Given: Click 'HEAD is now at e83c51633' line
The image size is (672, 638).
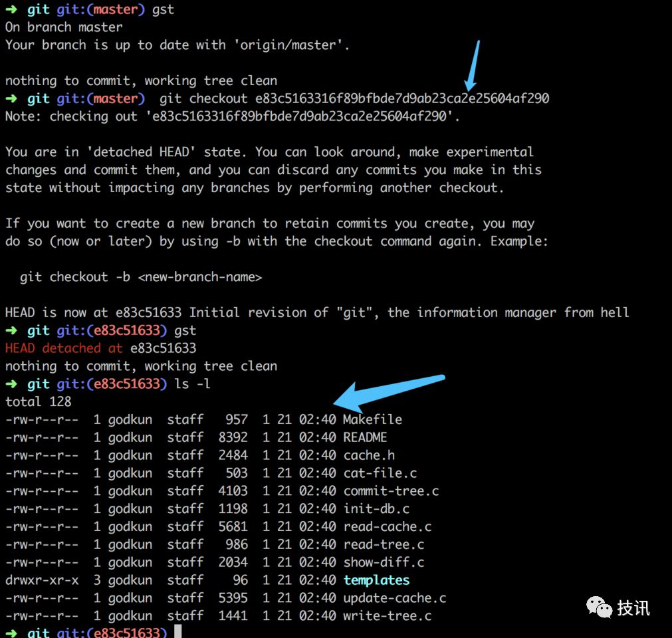Looking at the screenshot, I should pos(316,313).
